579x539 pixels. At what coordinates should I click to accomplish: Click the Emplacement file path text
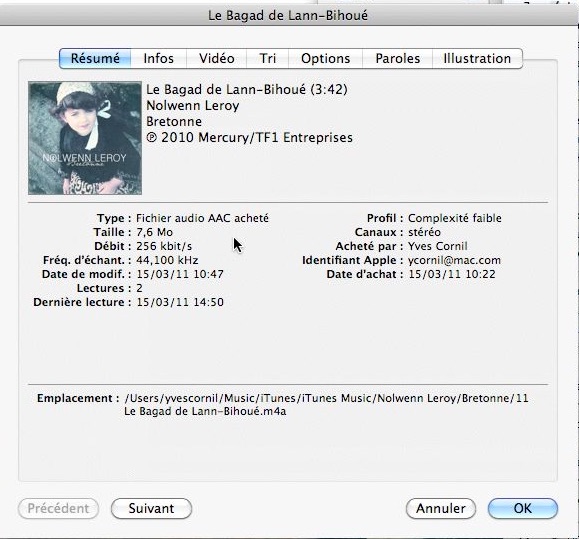point(326,405)
